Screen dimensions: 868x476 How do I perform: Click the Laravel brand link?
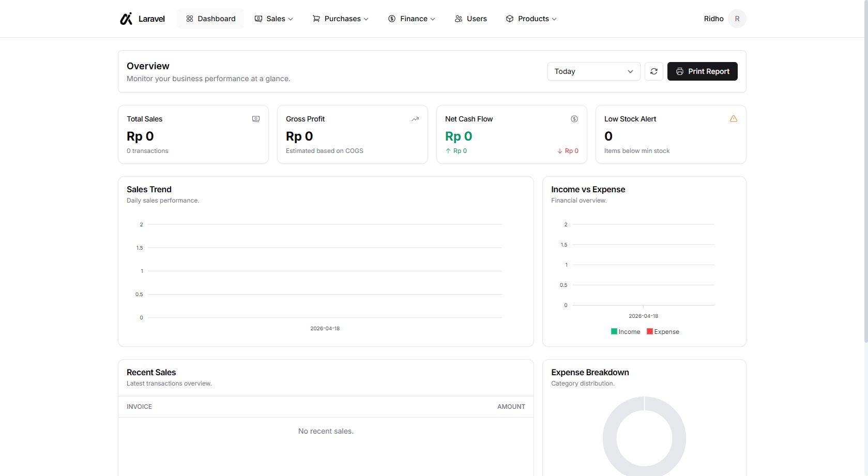pos(143,19)
